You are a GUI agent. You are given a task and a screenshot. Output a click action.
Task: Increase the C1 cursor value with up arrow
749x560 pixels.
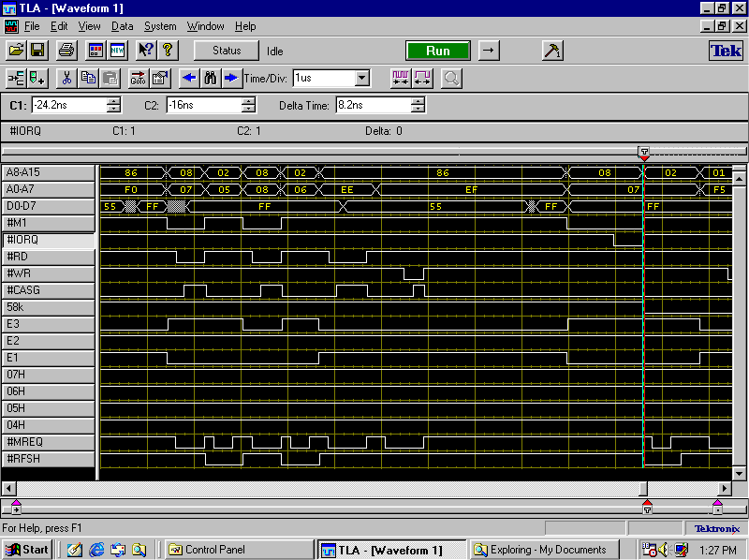pos(113,101)
